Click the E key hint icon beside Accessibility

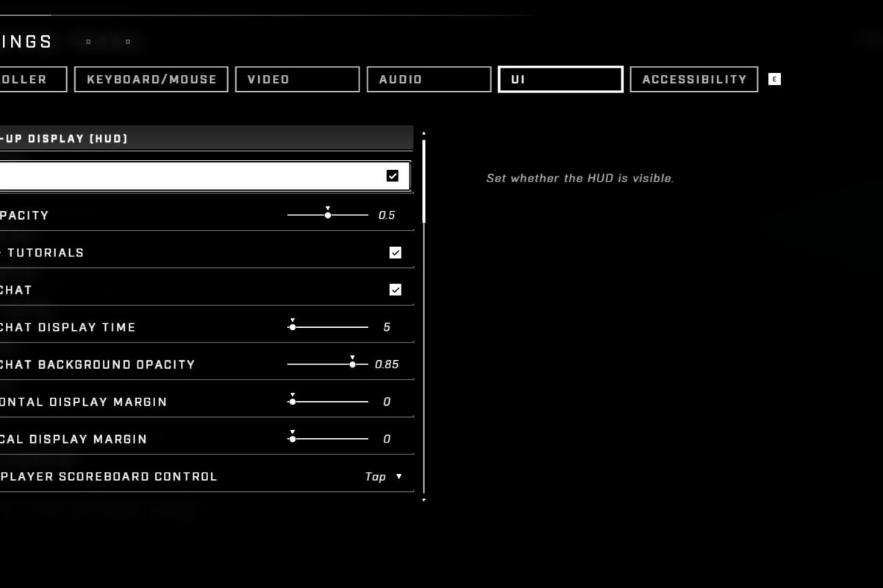tap(774, 79)
